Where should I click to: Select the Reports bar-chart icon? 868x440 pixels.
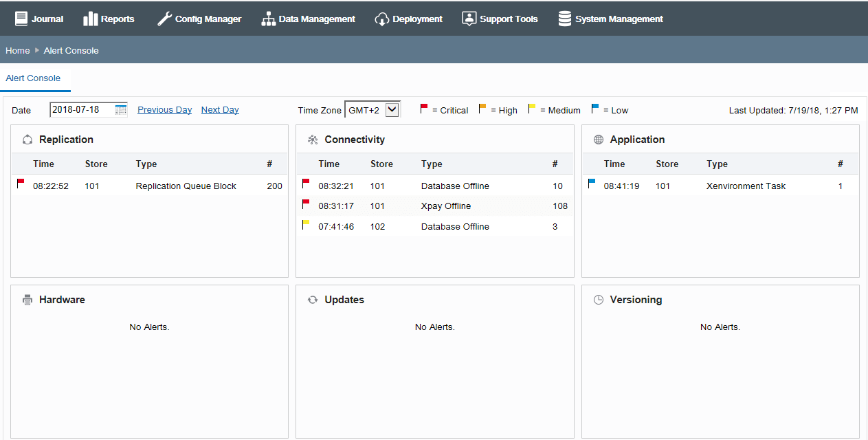pos(91,18)
